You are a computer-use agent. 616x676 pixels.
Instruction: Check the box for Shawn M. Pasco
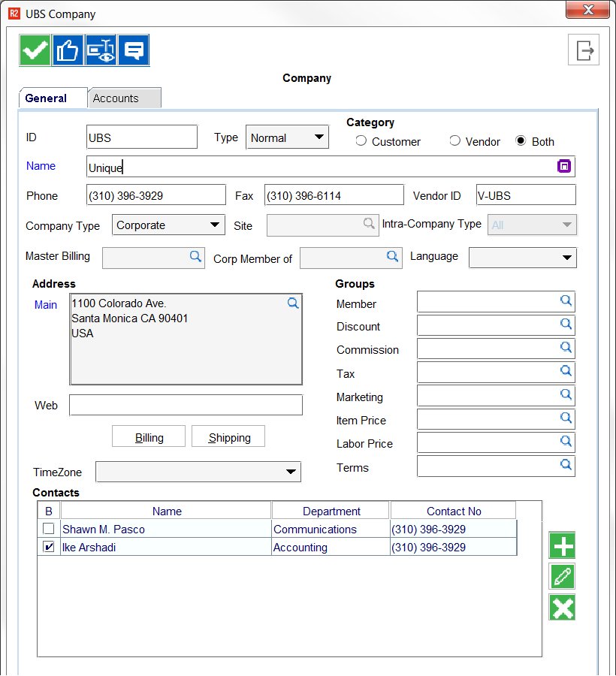(49, 530)
